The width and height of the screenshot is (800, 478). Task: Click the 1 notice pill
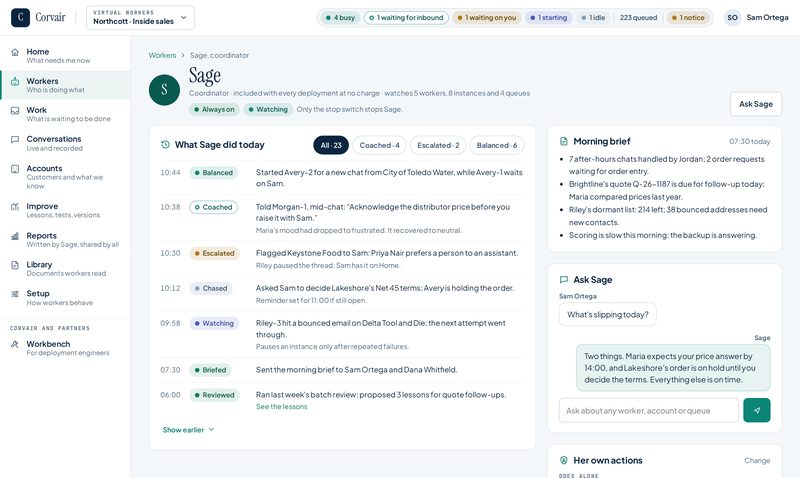[688, 17]
